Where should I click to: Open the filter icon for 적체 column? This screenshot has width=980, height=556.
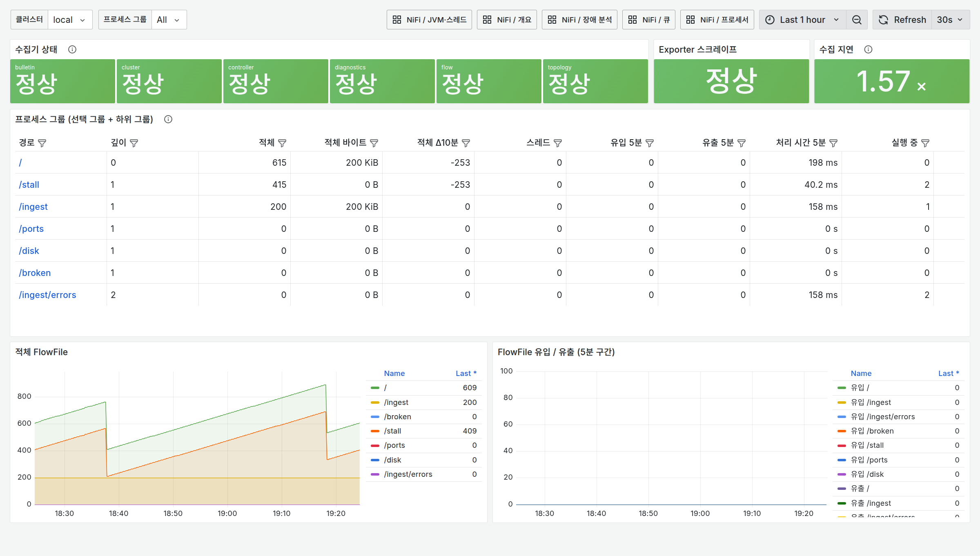click(x=282, y=143)
